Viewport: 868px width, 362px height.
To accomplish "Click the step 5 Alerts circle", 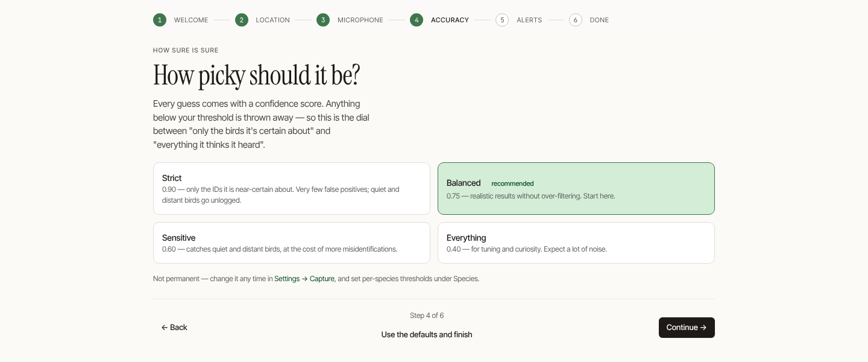I will coord(502,20).
